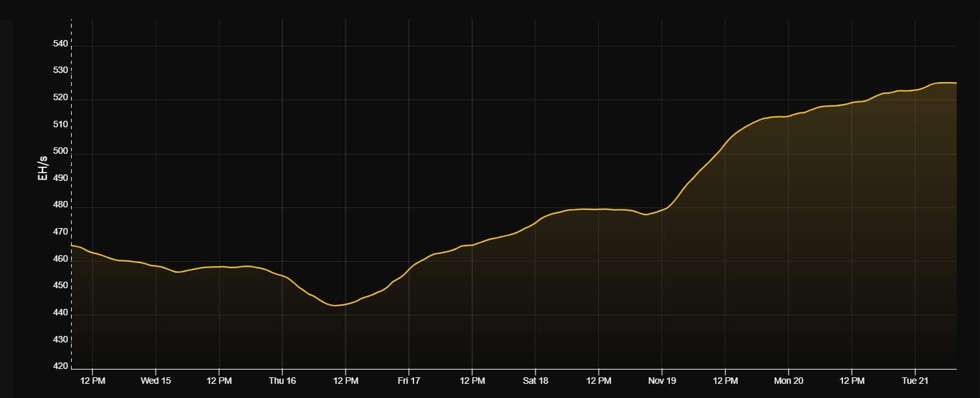The image size is (980, 398).
Task: Click 12 PM label between Fri 17 and Sat 18
Action: click(472, 381)
